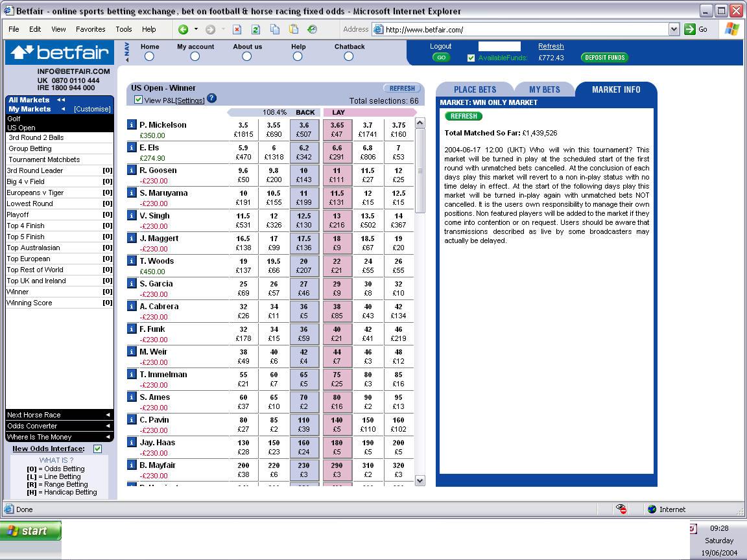
Task: Click the Betfair logo
Action: point(60,52)
